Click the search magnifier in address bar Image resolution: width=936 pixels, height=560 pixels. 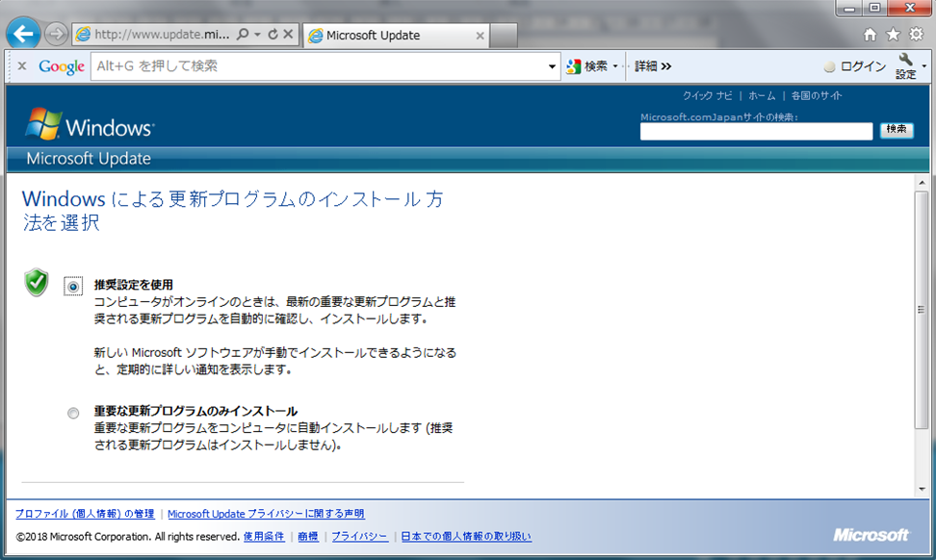tap(243, 34)
